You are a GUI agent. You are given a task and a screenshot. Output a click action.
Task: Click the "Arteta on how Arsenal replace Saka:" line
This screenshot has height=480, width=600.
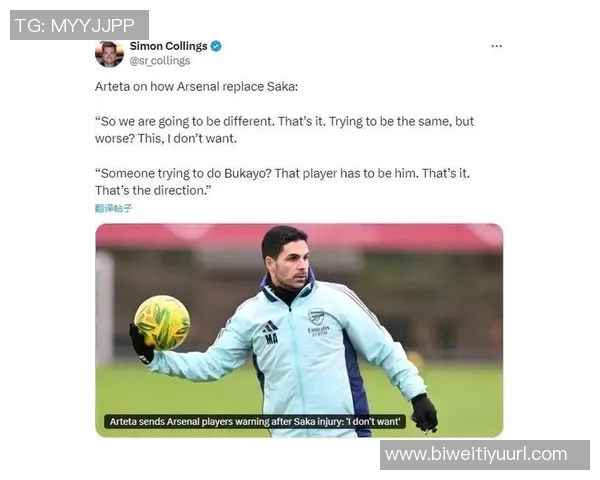tap(196, 87)
